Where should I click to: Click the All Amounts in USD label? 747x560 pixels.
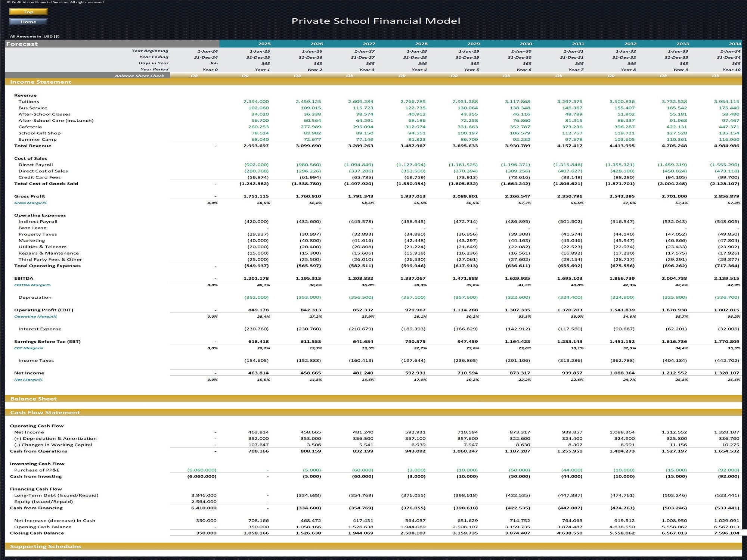coord(35,36)
